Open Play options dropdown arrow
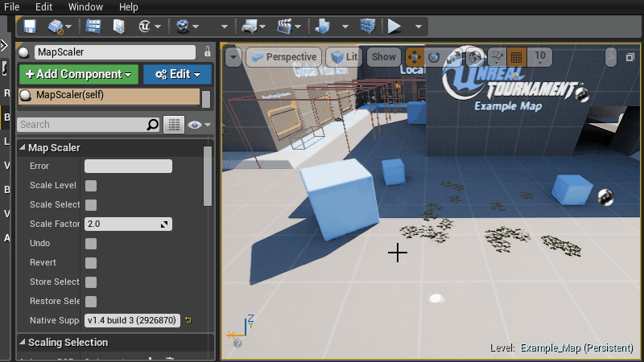 coord(418,27)
